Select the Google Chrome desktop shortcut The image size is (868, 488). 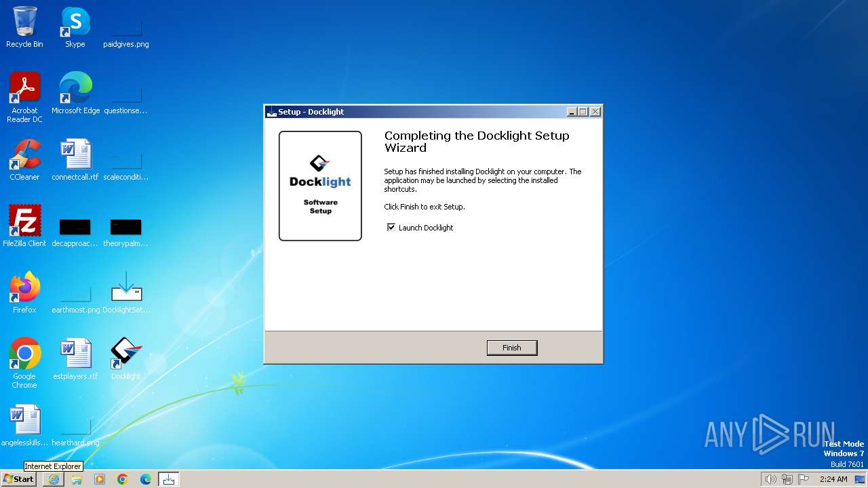[x=24, y=363]
